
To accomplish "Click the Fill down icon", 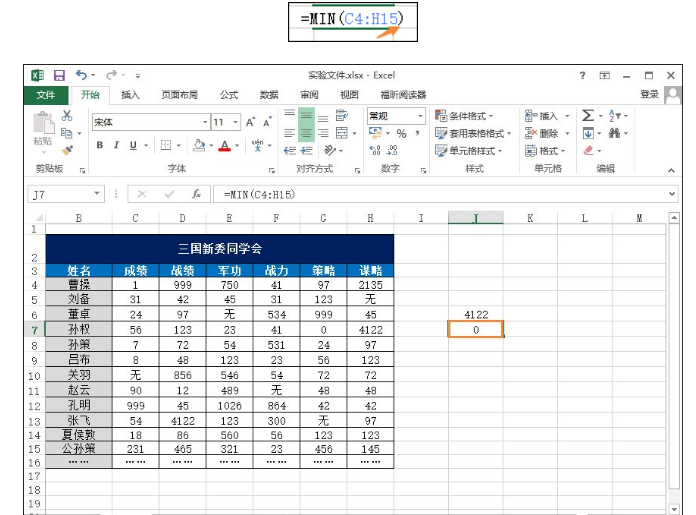I will (588, 133).
